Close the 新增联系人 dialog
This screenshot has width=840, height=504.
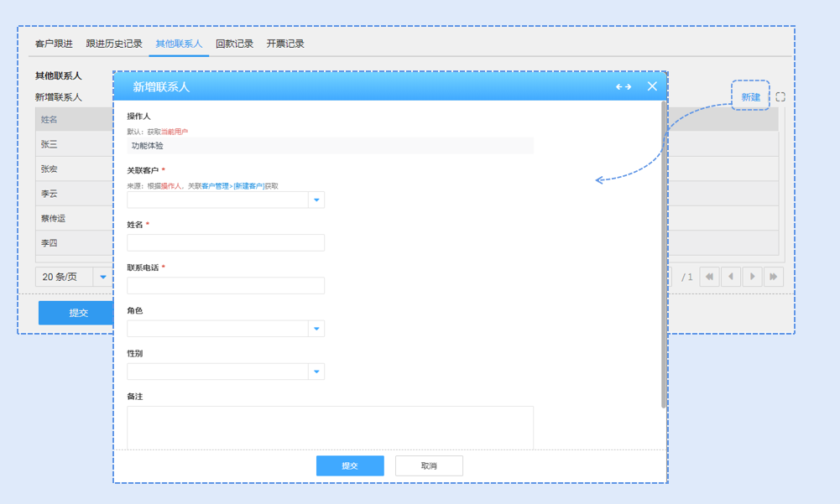click(x=652, y=86)
